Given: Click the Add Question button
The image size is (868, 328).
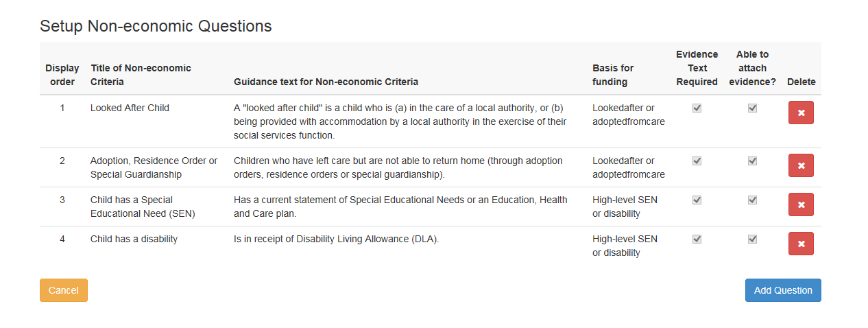Looking at the screenshot, I should click(x=782, y=290).
